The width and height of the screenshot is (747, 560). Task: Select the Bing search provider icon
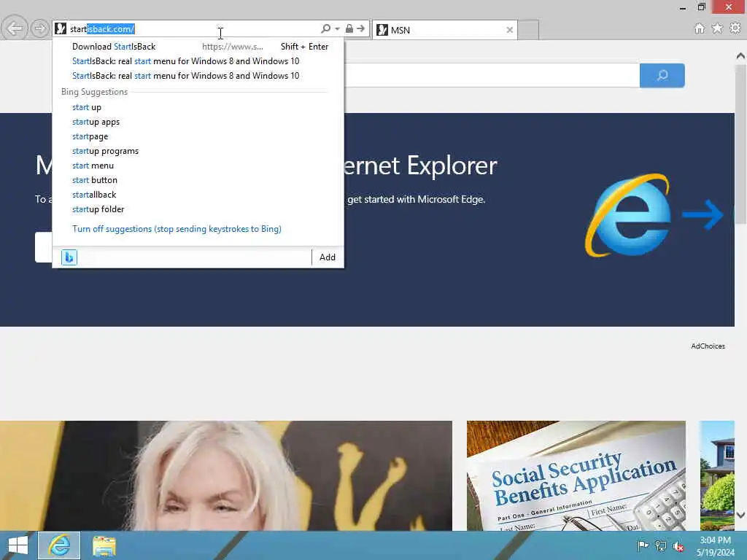(x=69, y=257)
